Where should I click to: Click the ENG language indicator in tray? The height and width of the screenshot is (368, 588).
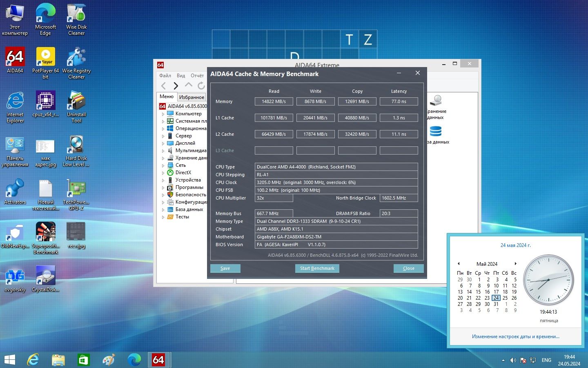coord(546,360)
